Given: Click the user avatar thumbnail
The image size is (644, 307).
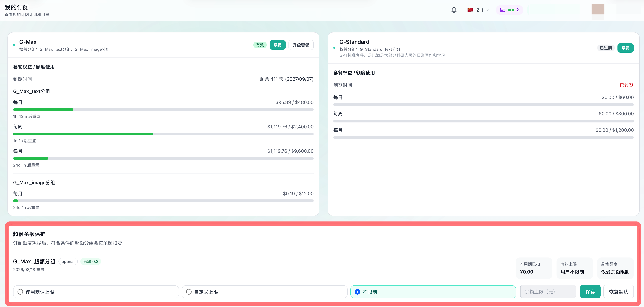Looking at the screenshot, I should tap(598, 9).
